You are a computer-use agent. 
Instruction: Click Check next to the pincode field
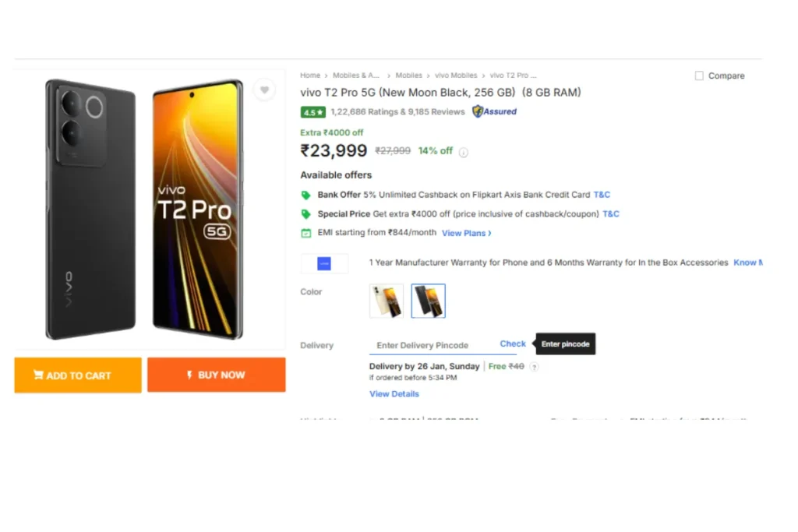tap(513, 344)
